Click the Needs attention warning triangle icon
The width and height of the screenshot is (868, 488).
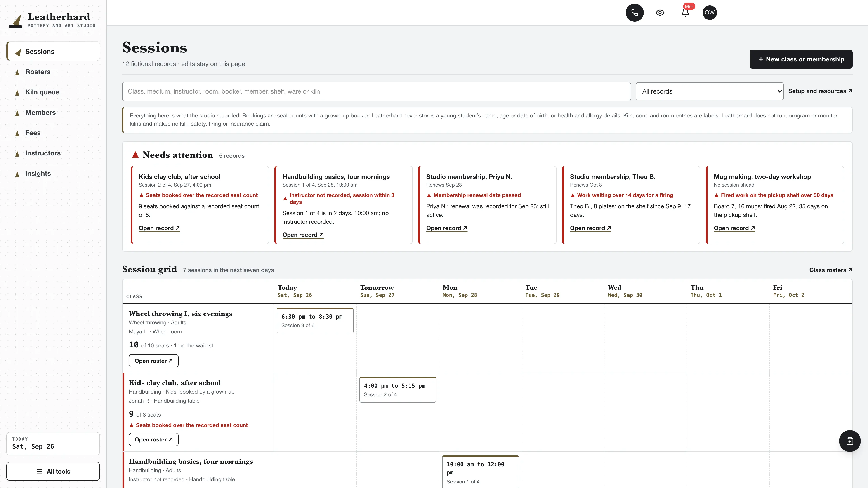pos(135,155)
